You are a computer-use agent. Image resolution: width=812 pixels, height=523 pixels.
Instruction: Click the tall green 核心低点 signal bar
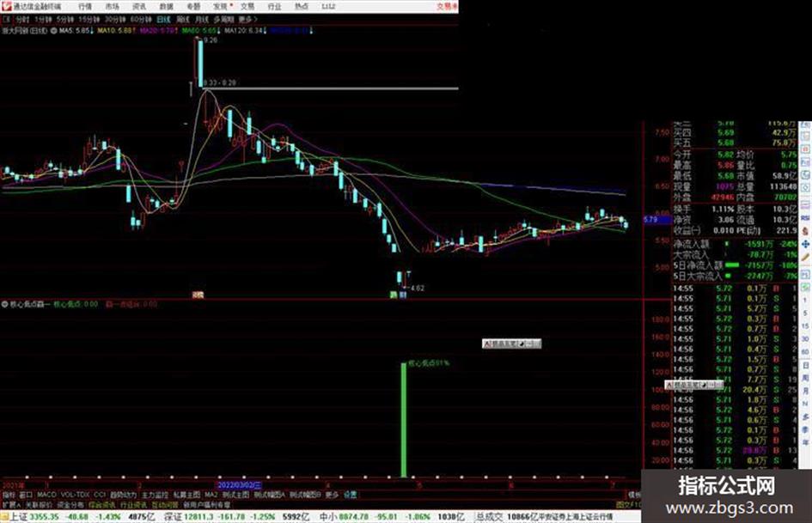point(404,420)
